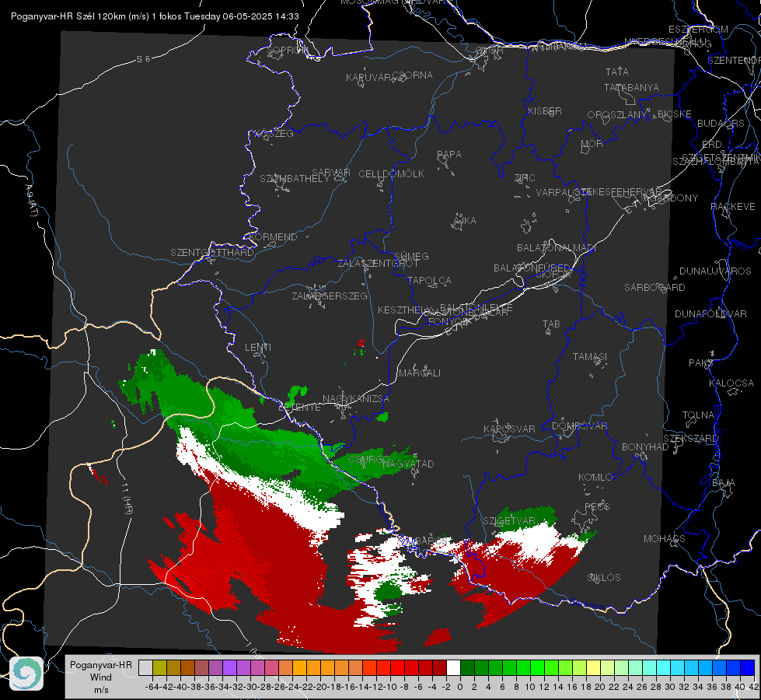
Task: Click the BONYHAD town label
Action: [x=645, y=447]
